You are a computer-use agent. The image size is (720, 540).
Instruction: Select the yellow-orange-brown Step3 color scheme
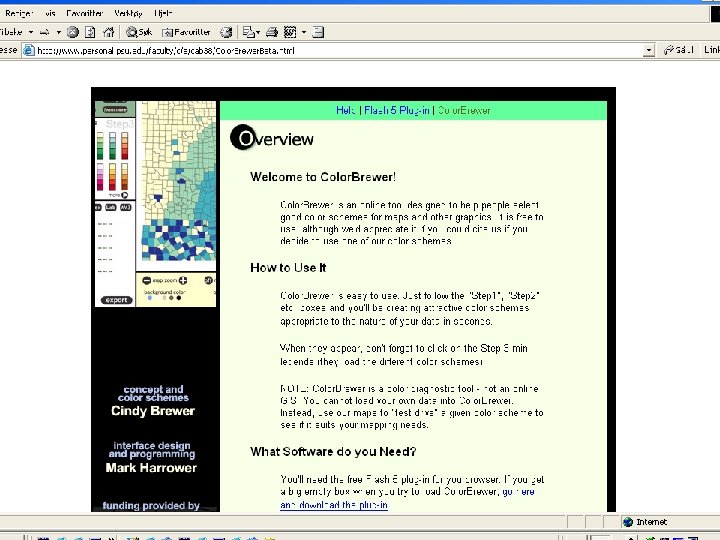click(x=124, y=177)
